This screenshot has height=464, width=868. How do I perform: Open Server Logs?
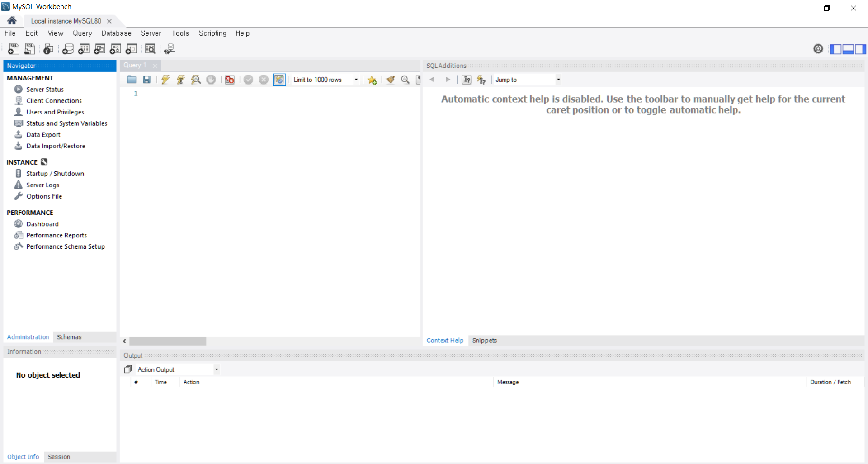[43, 185]
